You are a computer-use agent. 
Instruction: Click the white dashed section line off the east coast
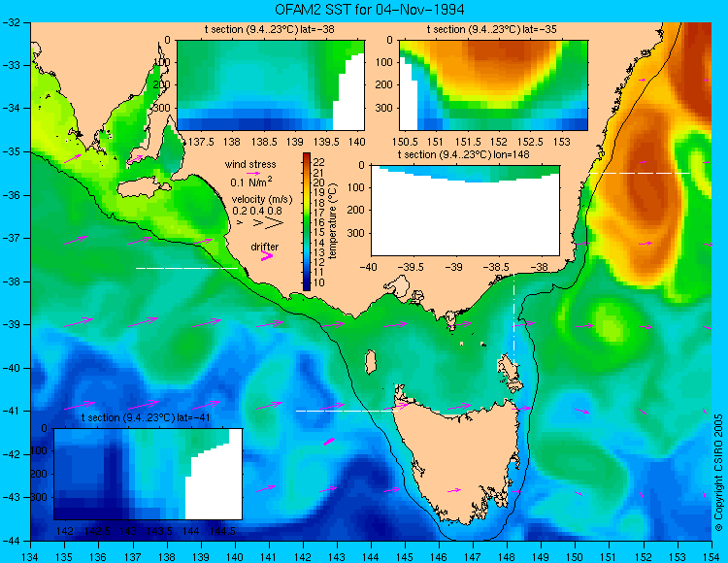(x=640, y=173)
